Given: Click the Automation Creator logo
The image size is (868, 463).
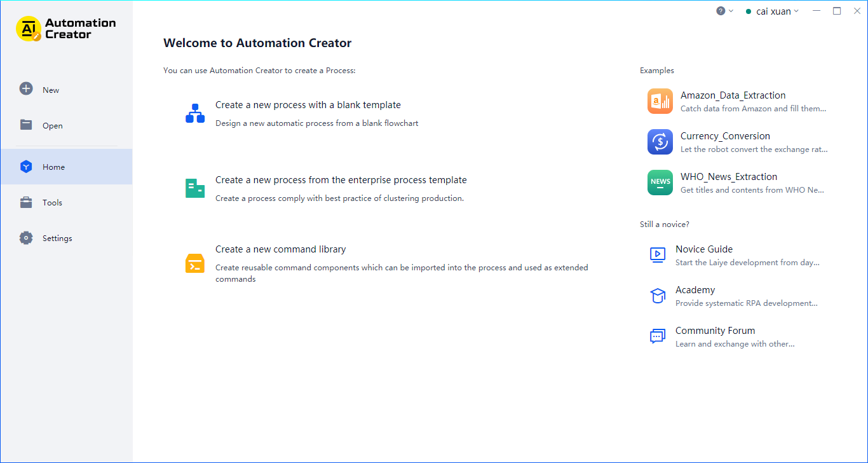Looking at the screenshot, I should pos(66,29).
